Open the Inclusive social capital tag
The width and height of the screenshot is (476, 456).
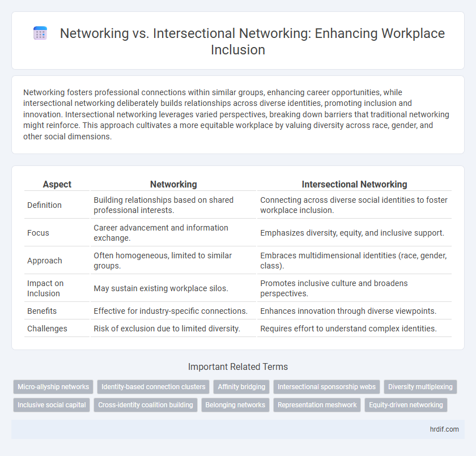(52, 404)
